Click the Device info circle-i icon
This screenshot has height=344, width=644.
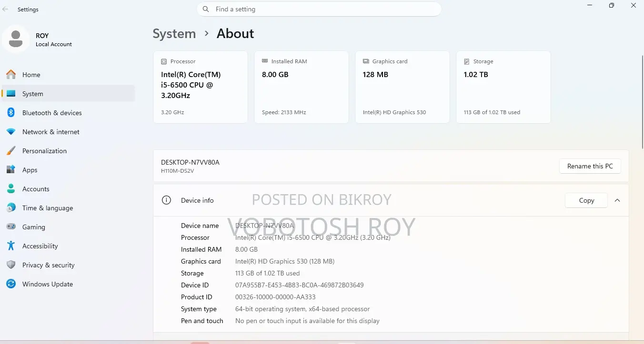[x=166, y=200]
